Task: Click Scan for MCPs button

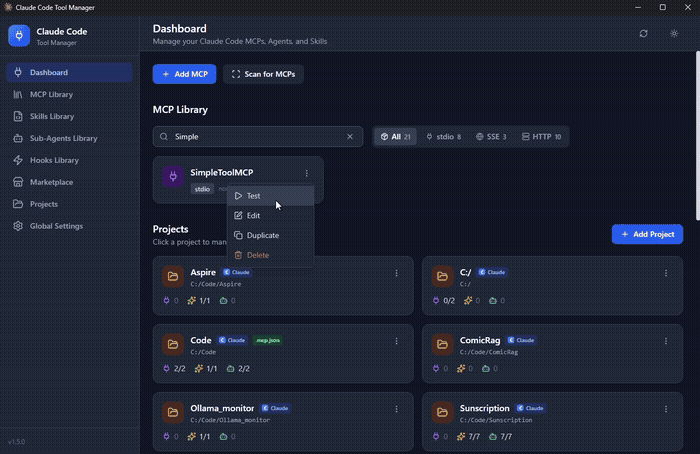Action: [x=263, y=74]
